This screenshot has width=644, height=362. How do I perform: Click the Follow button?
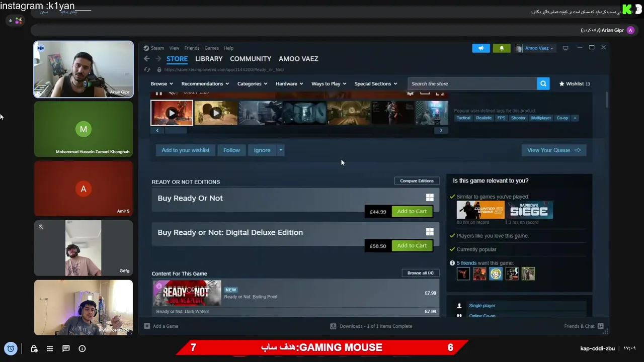pos(231,150)
